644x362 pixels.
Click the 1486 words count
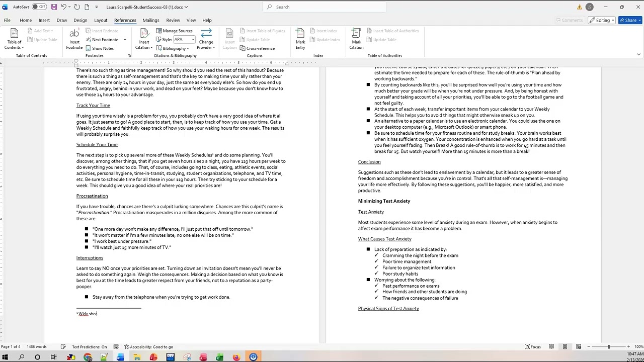tap(37, 347)
